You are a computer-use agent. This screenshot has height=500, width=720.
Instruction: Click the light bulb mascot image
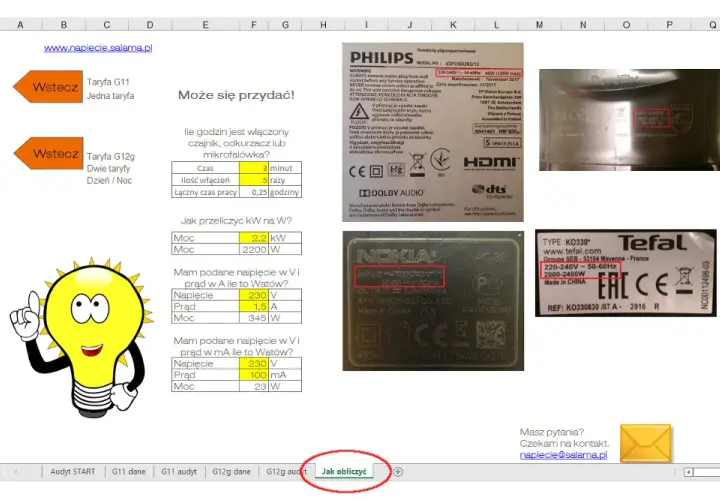pyautogui.click(x=81, y=338)
